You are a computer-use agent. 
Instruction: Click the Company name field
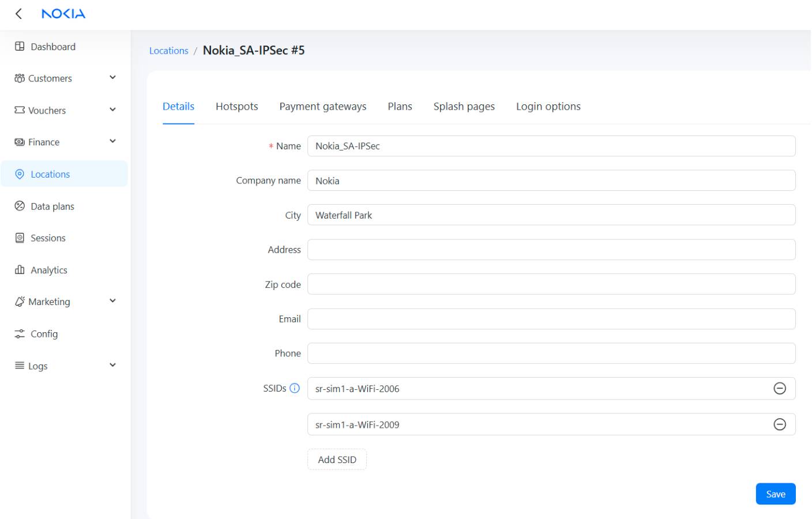tap(551, 180)
